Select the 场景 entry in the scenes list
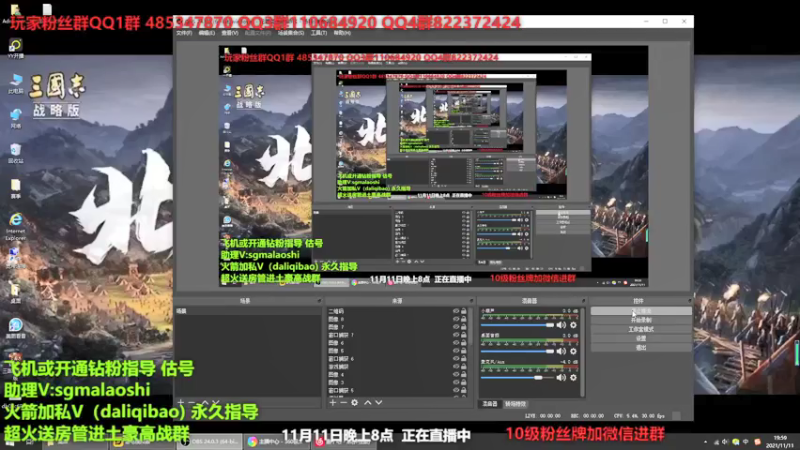Screen dimensions: 800x450 (x=247, y=311)
